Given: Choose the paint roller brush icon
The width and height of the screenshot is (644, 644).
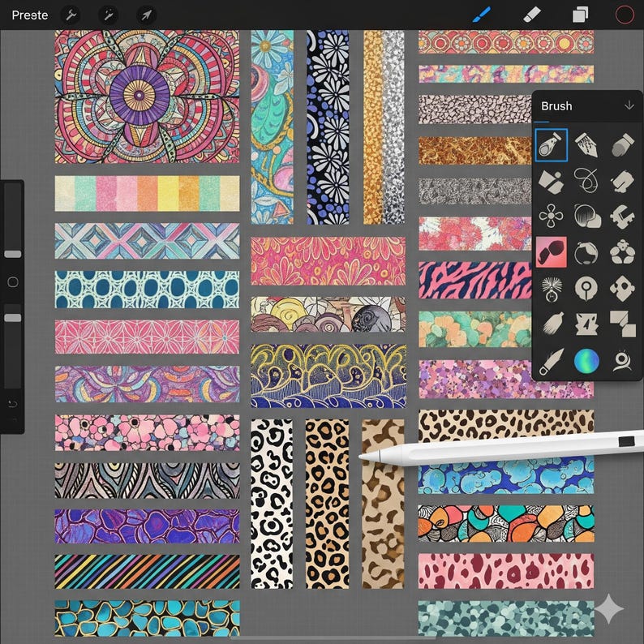Looking at the screenshot, I should (622, 181).
